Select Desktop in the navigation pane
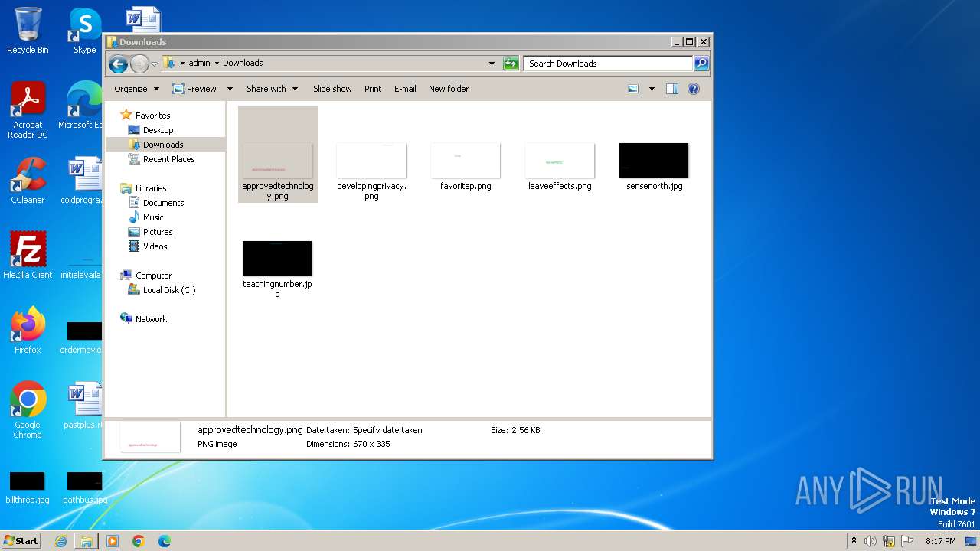The height and width of the screenshot is (551, 980). (x=158, y=130)
